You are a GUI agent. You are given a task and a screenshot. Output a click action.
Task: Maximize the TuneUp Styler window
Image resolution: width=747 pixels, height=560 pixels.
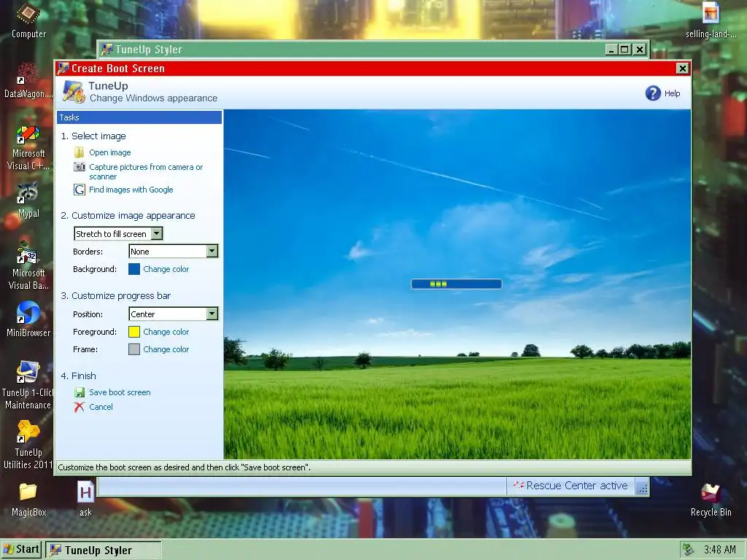point(624,49)
